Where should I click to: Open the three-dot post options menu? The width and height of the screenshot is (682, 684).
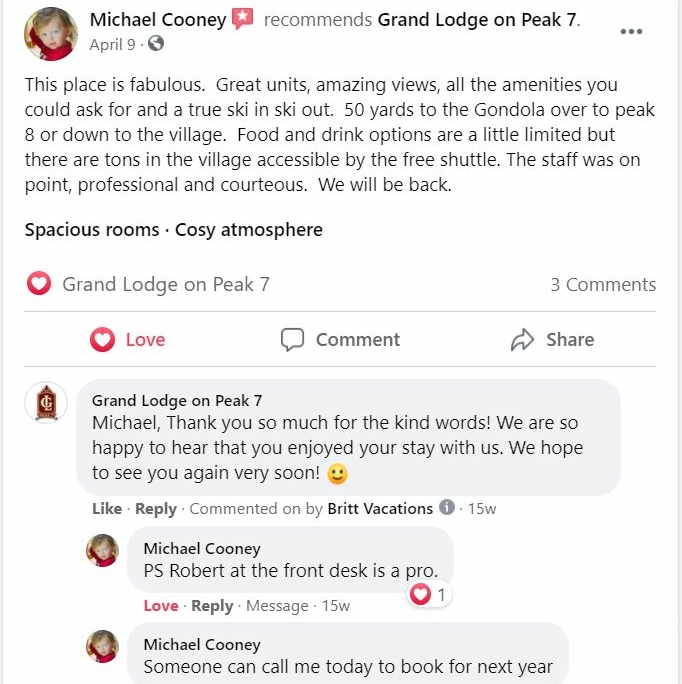(631, 31)
